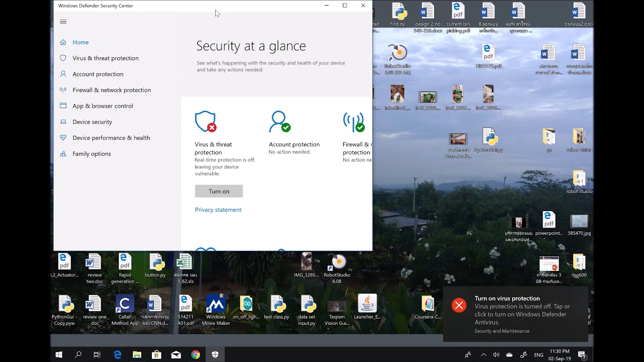The height and width of the screenshot is (362, 644).
Task: Select 385470.jpg desktop image
Action: point(579,224)
